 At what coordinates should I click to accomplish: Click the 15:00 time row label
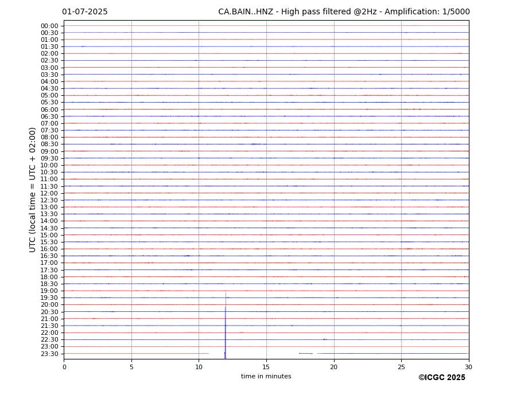49,235
